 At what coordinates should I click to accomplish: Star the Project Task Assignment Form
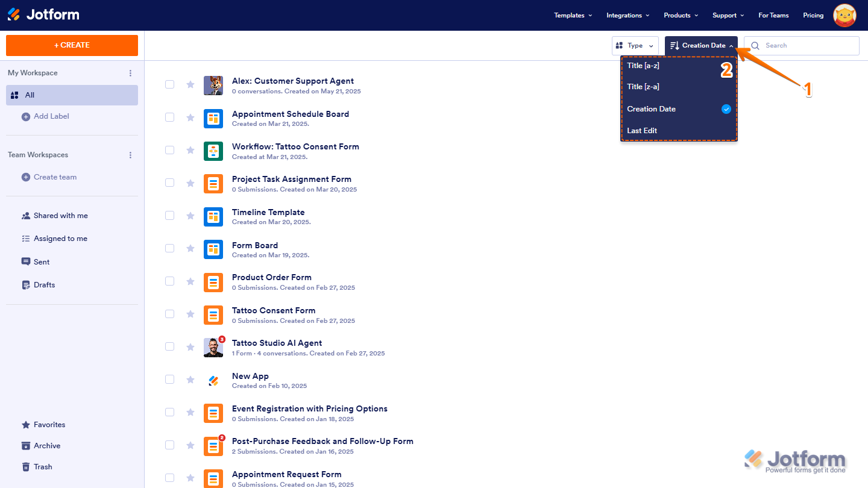click(x=190, y=183)
